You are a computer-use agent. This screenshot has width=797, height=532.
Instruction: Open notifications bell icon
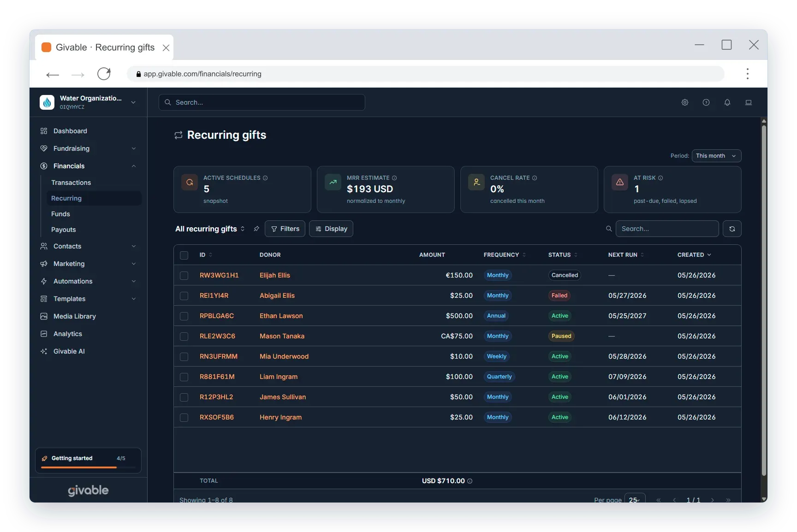(x=727, y=102)
